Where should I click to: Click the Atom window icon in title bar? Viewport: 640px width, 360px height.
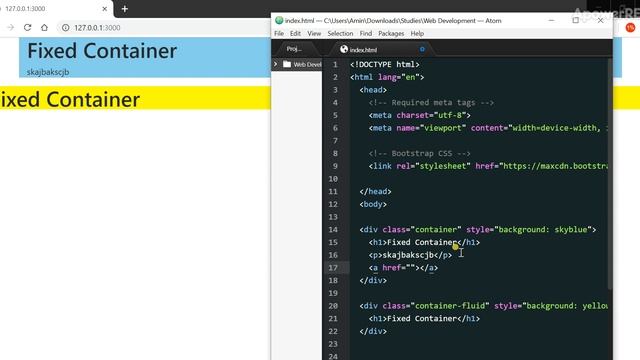coord(279,20)
